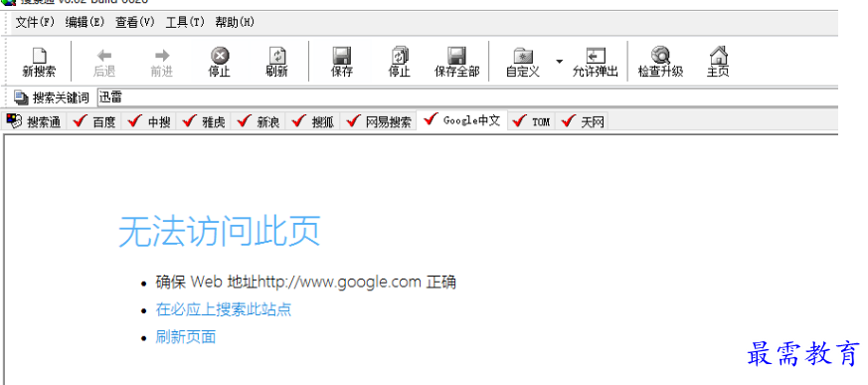Start a new search with 新搜索
The image size is (868, 385).
coord(39,62)
